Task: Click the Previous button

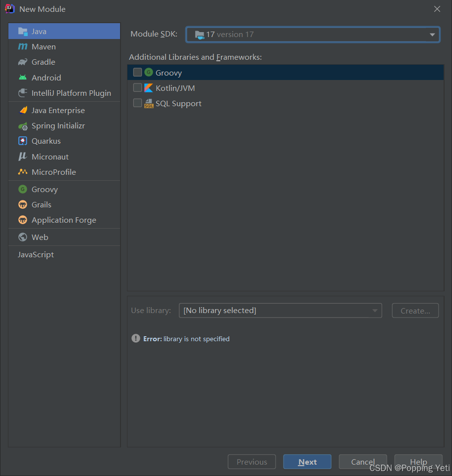Action: (252, 462)
